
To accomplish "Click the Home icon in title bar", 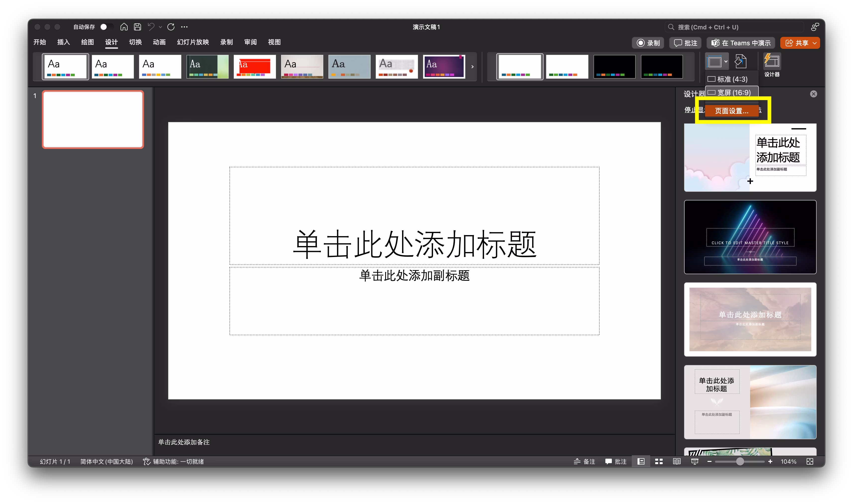I will click(124, 27).
